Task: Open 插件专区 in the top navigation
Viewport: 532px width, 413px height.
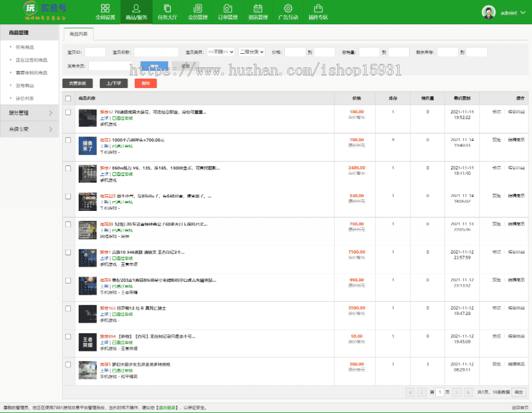Action: coord(318,12)
